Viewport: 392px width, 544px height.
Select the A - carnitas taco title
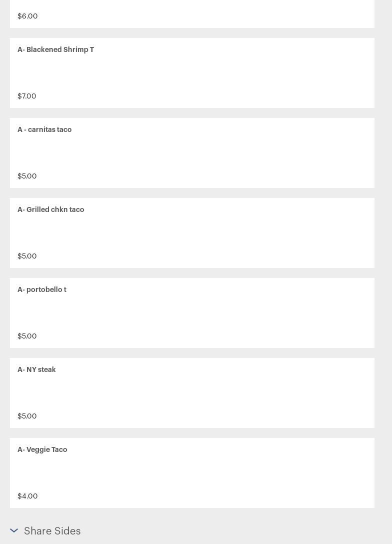[x=45, y=129]
